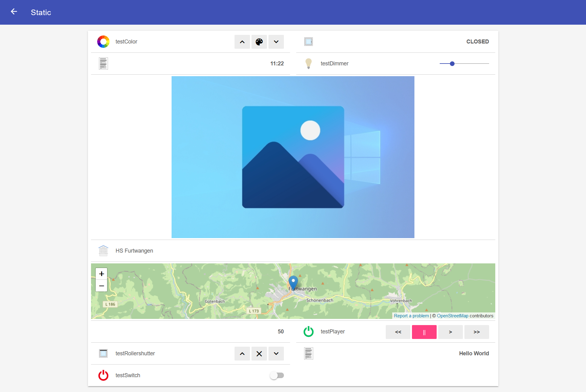The image size is (586, 392).
Task: Stop testRollershutter with the X button
Action: point(259,353)
